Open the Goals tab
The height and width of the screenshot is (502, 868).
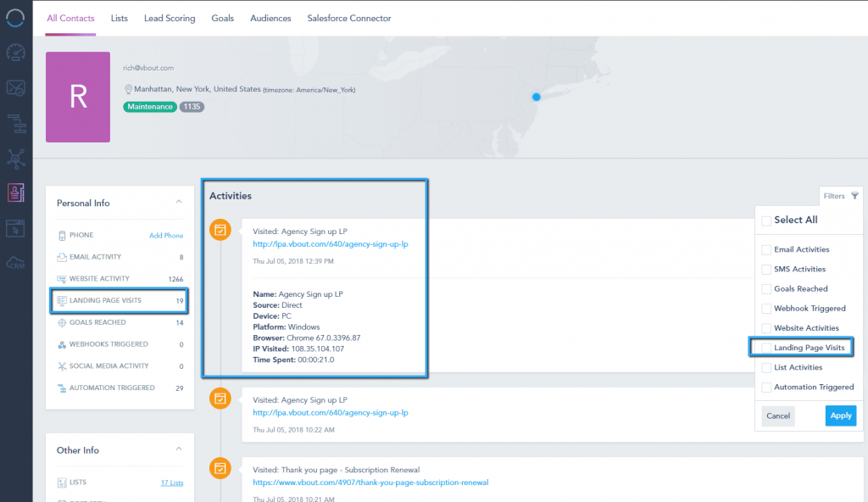pyautogui.click(x=223, y=19)
